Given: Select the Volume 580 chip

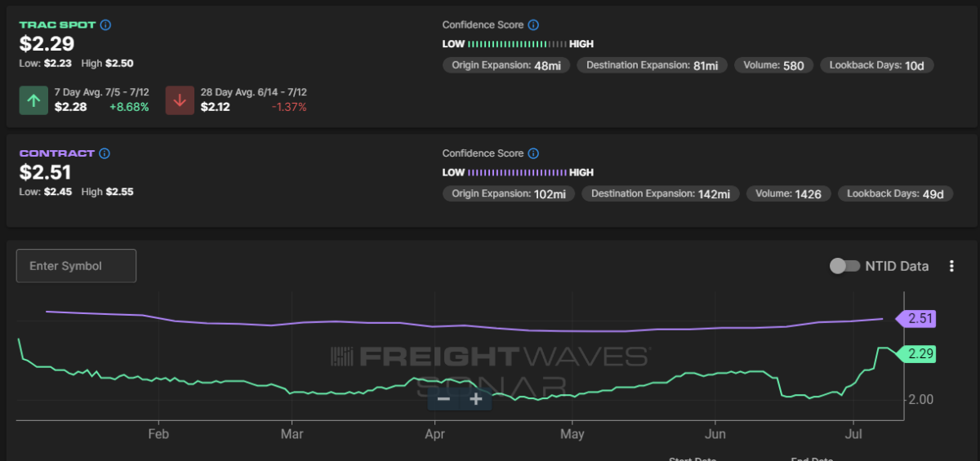Looking at the screenshot, I should point(773,65).
